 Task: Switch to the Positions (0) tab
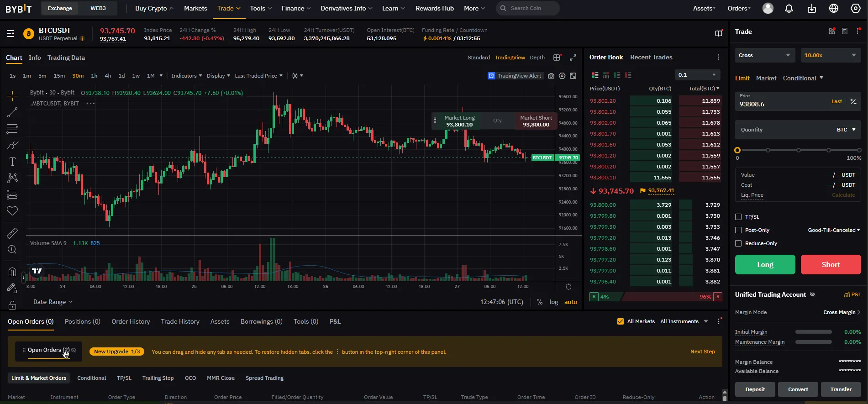pyautogui.click(x=83, y=321)
